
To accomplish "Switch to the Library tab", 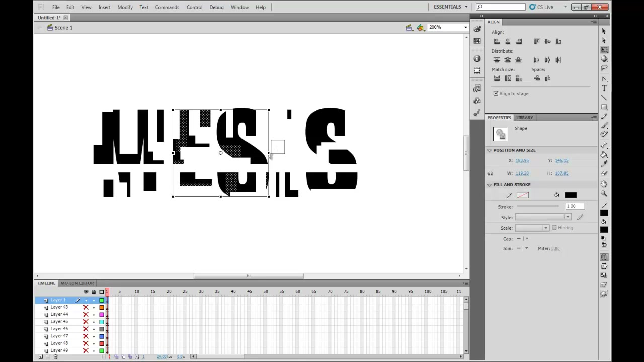I will tap(524, 118).
